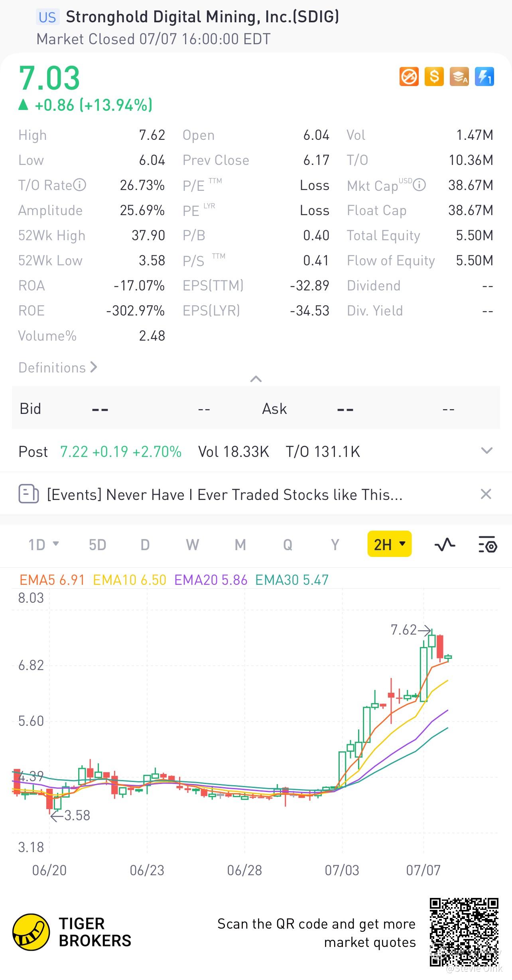Expand the Post market row
The height and width of the screenshot is (980, 512).
pos(486,451)
